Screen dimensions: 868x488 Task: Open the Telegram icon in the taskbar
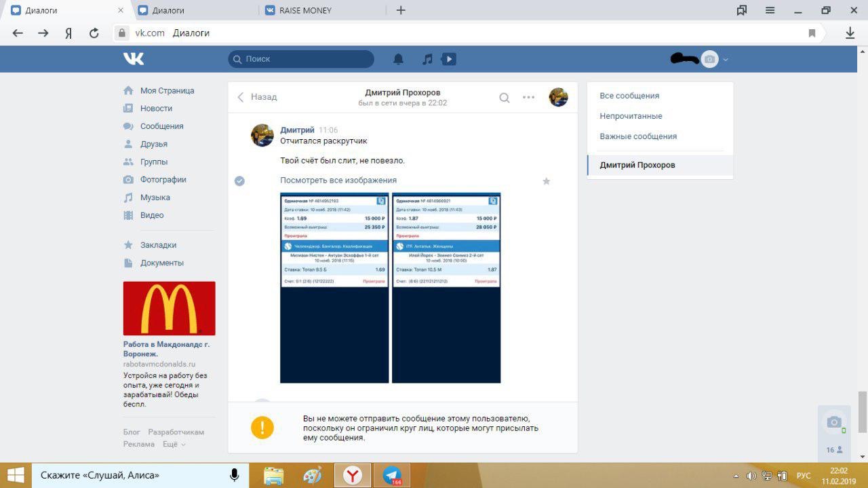[x=391, y=476]
